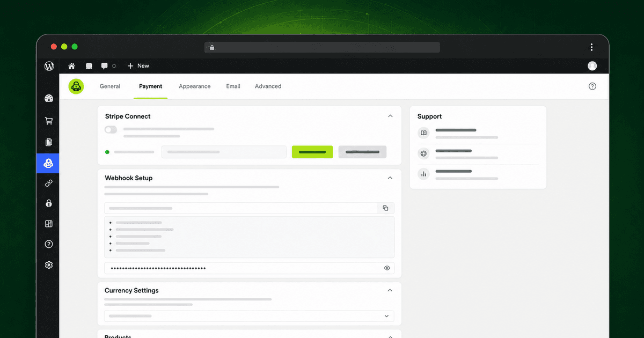The height and width of the screenshot is (338, 644).
Task: Open the shopping cart sidebar icon
Action: [x=49, y=121]
